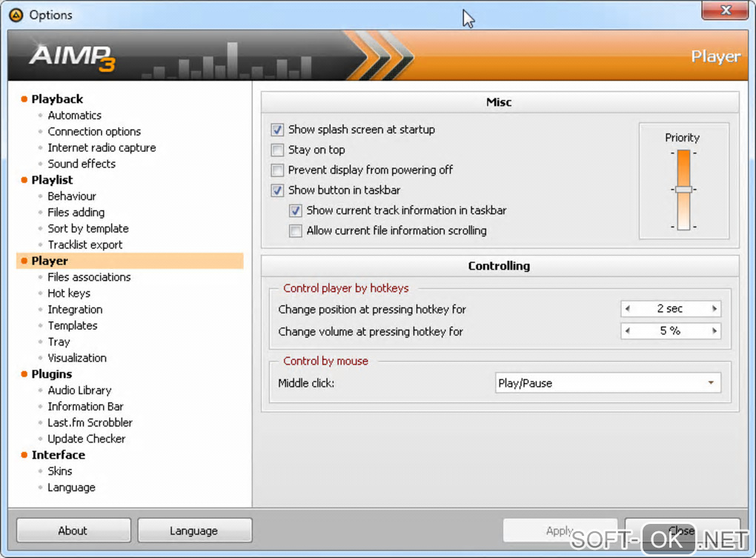Viewport: 756px width, 558px height.
Task: Click the AIMP icon in the title bar
Action: (x=16, y=15)
